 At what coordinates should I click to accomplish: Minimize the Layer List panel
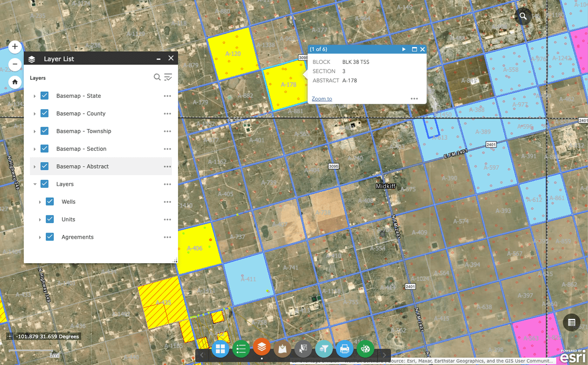[159, 59]
